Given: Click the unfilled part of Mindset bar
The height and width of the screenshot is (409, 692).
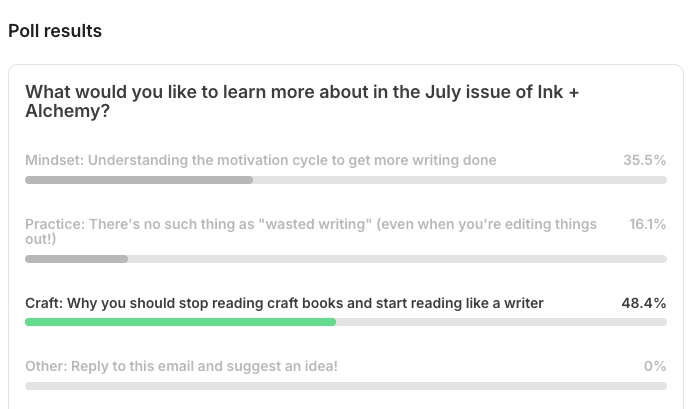Looking at the screenshot, I should (460, 180).
